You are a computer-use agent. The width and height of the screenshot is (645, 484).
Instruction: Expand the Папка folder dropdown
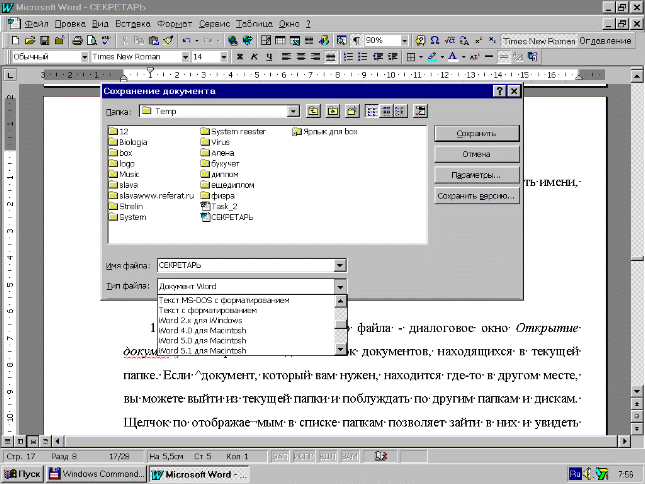click(292, 111)
